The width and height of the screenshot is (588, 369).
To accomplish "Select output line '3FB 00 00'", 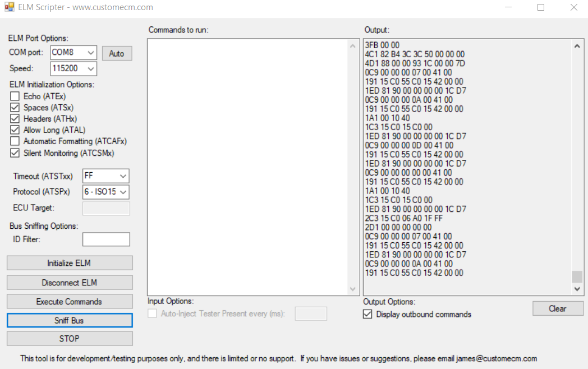I will pos(382,45).
